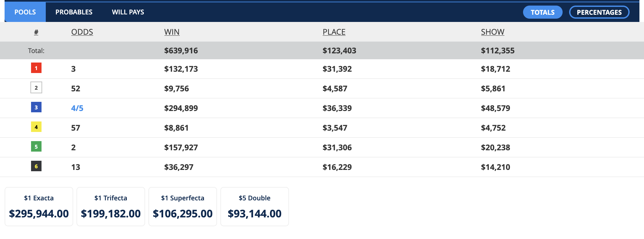Sort by the Odds column header

82,32
